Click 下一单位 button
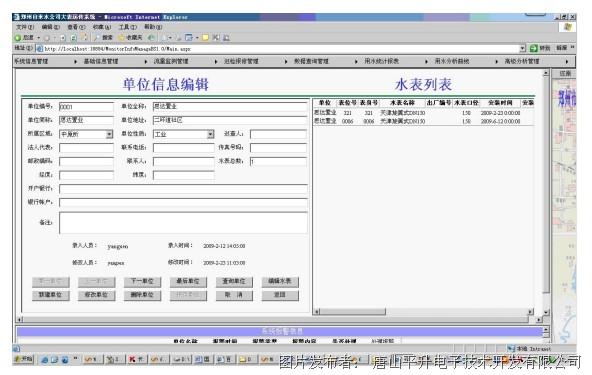592x375 pixels. click(x=142, y=282)
